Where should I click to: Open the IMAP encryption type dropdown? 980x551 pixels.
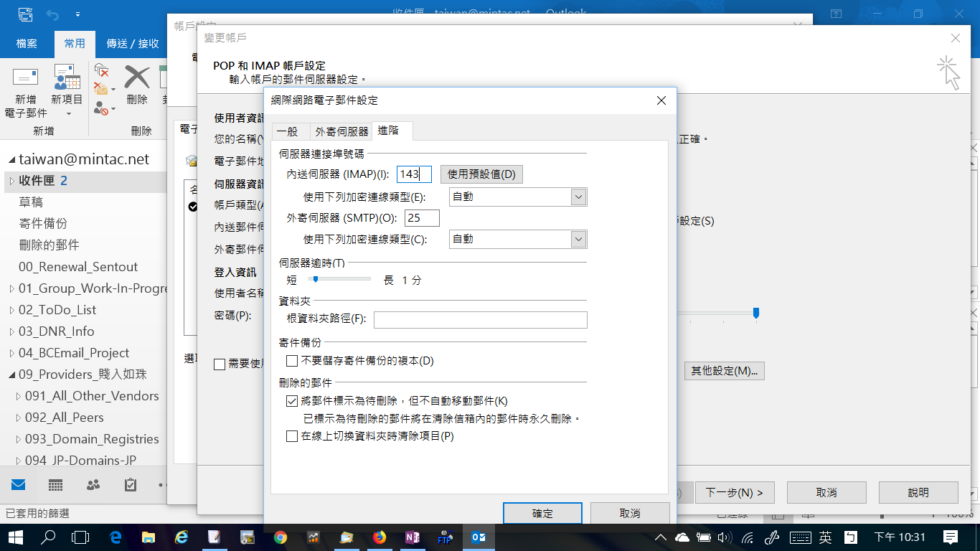(579, 197)
